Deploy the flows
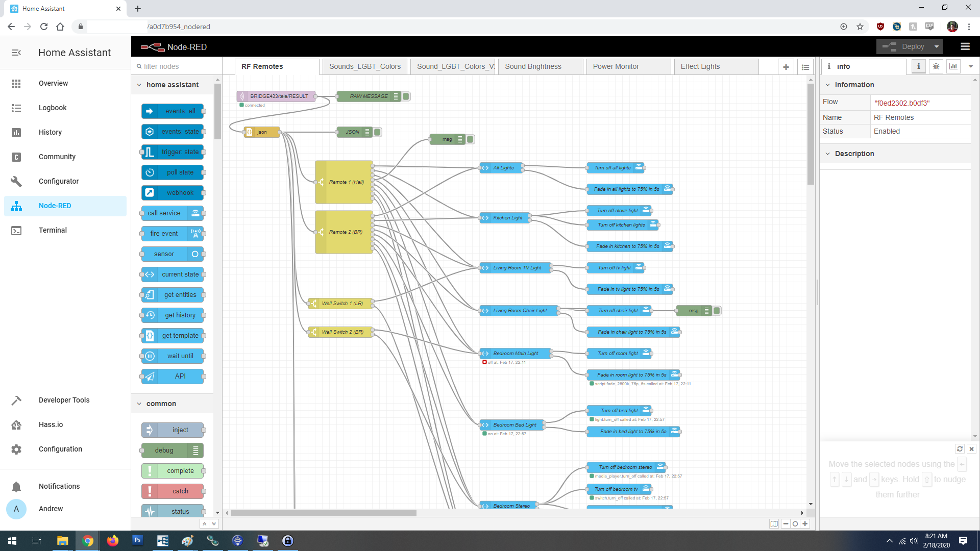This screenshot has width=980, height=551. point(904,46)
